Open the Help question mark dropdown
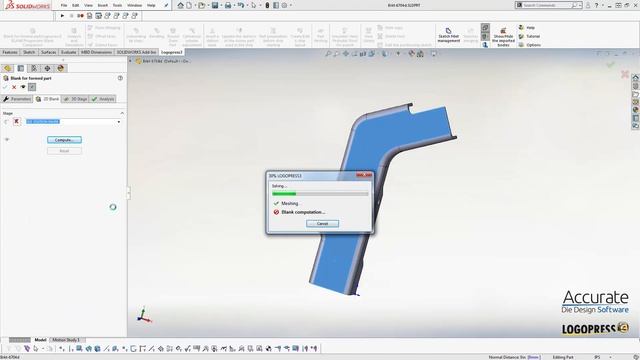This screenshot has width=640, height=360. tap(596, 5)
